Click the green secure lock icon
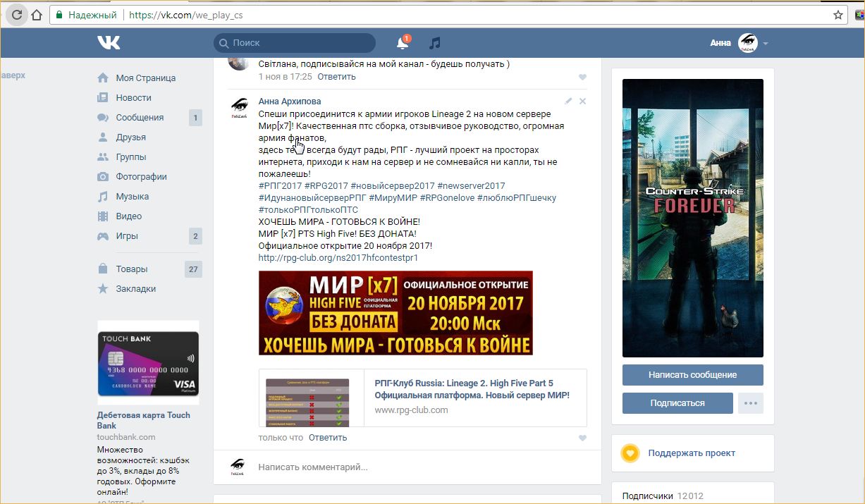The width and height of the screenshot is (865, 504). pos(60,15)
